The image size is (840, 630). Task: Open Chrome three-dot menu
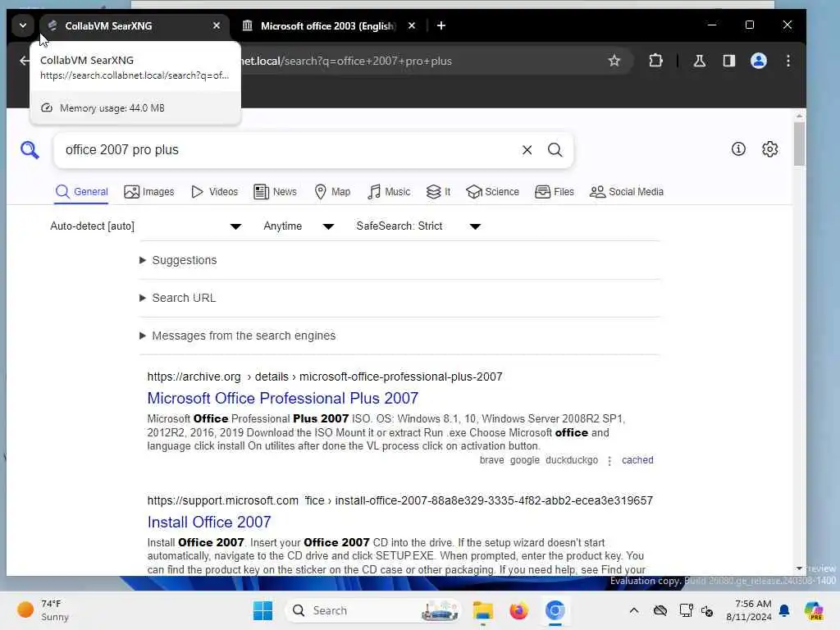[x=788, y=61]
